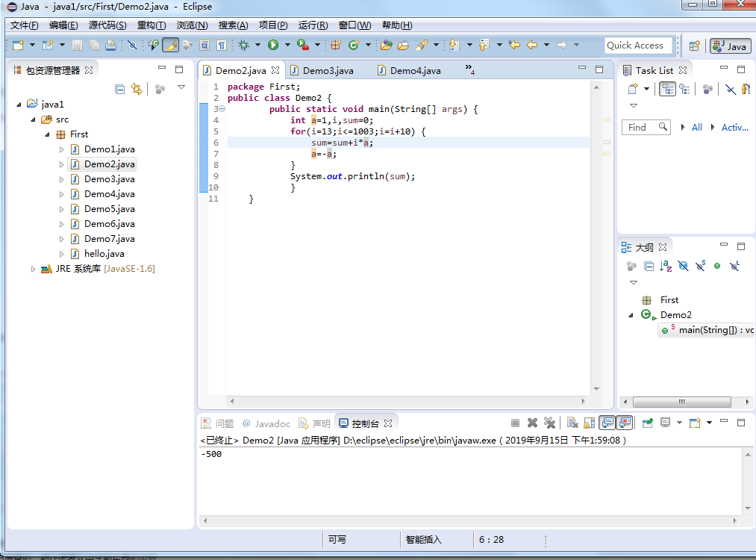Click Toggle Block Selection icon
Image resolution: width=756 pixels, height=560 pixels.
pos(204,45)
